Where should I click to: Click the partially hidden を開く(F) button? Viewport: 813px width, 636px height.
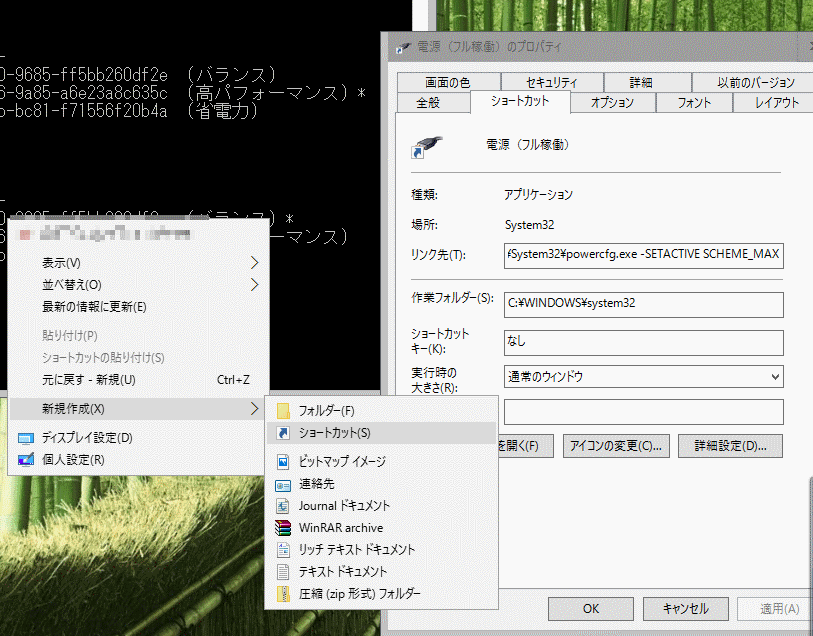(525, 446)
